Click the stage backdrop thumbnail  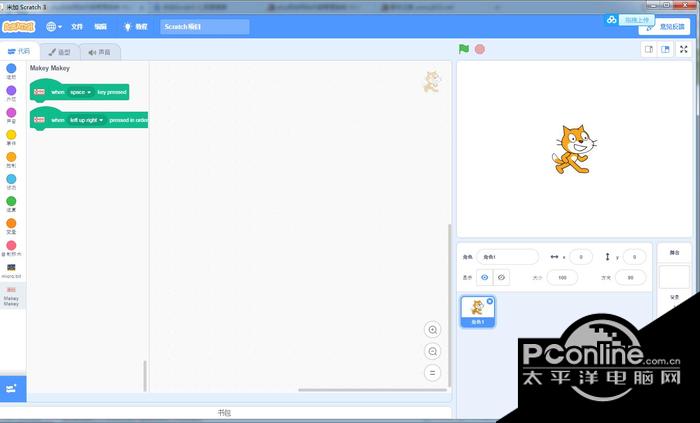674,277
